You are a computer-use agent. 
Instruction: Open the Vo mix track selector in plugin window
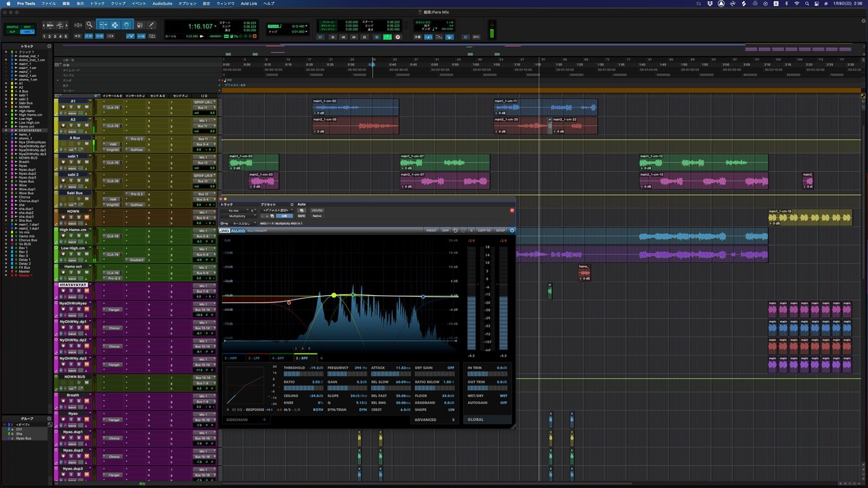click(235, 211)
